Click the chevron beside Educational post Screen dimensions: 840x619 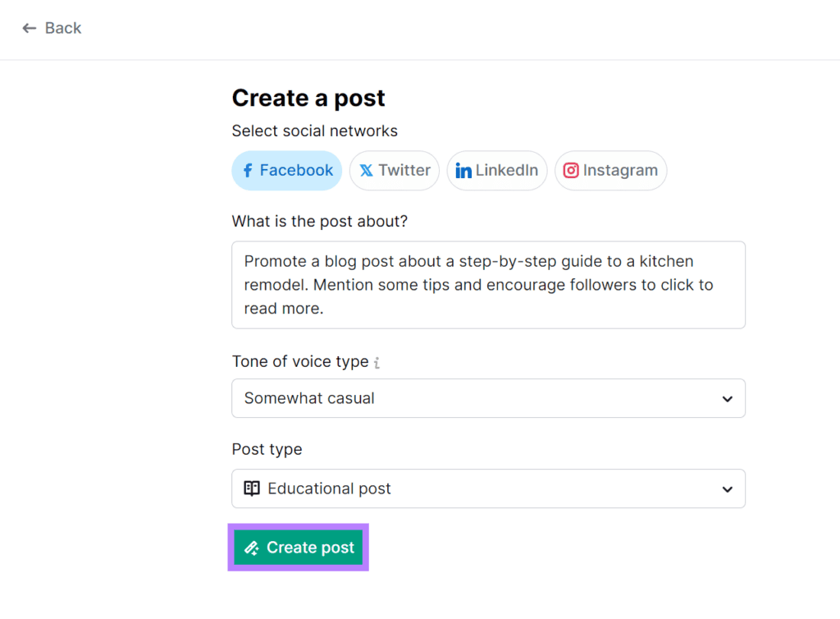click(727, 489)
